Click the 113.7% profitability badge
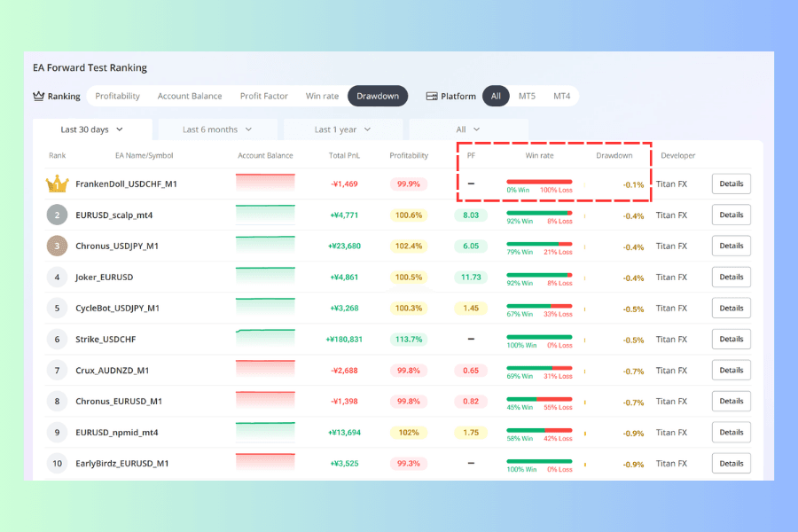798x532 pixels. [409, 339]
